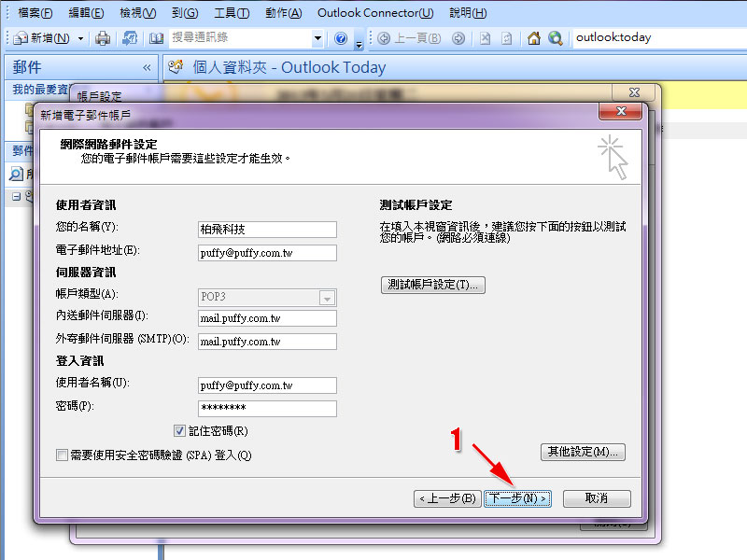The height and width of the screenshot is (560, 747).
Task: Click the 取消 cancel button
Action: 597,498
